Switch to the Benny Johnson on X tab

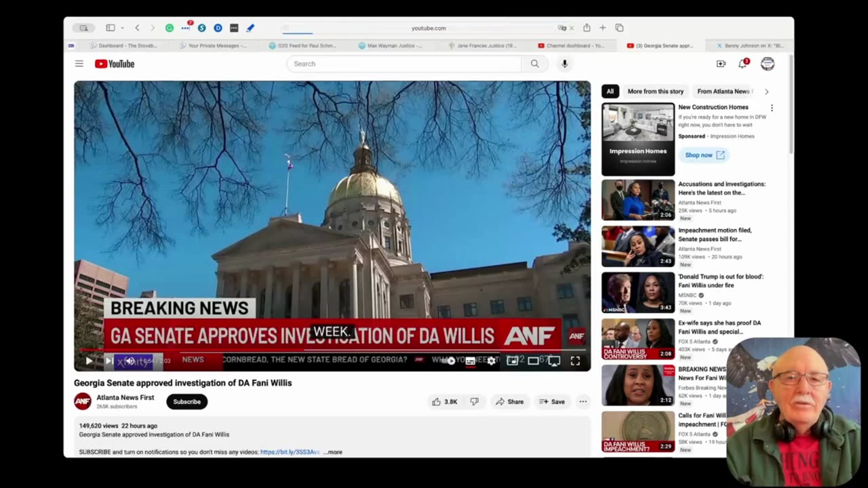pos(749,45)
